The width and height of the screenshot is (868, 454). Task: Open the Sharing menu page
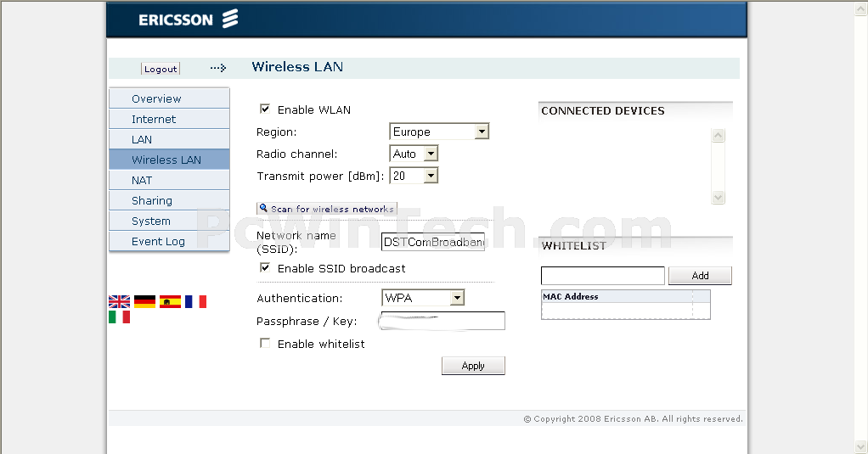pyautogui.click(x=169, y=201)
